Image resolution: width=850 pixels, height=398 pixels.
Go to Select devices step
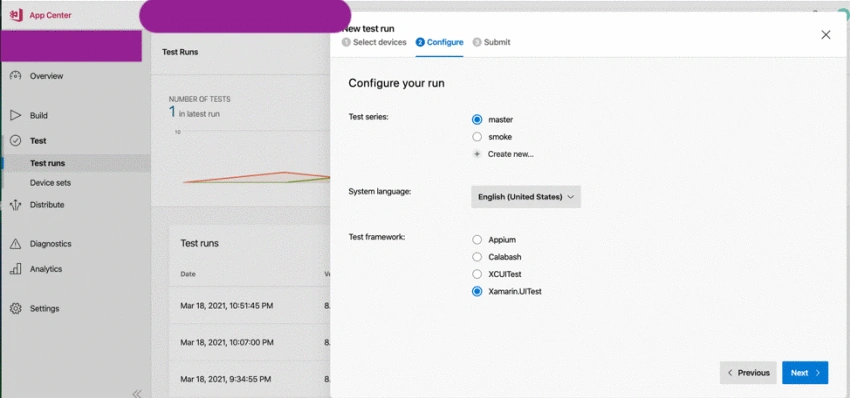(374, 42)
